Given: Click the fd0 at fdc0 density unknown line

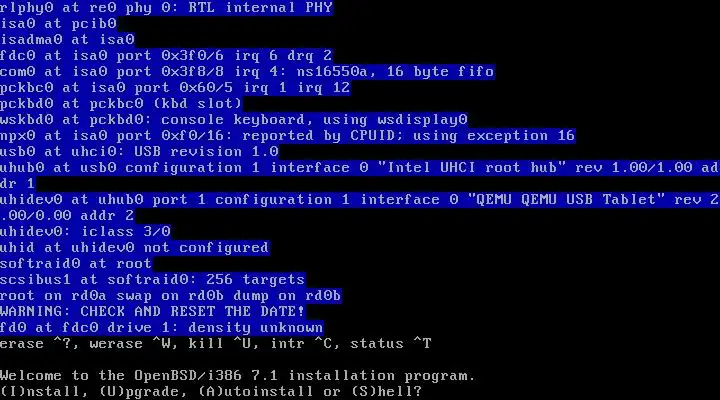Looking at the screenshot, I should click(x=162, y=327).
